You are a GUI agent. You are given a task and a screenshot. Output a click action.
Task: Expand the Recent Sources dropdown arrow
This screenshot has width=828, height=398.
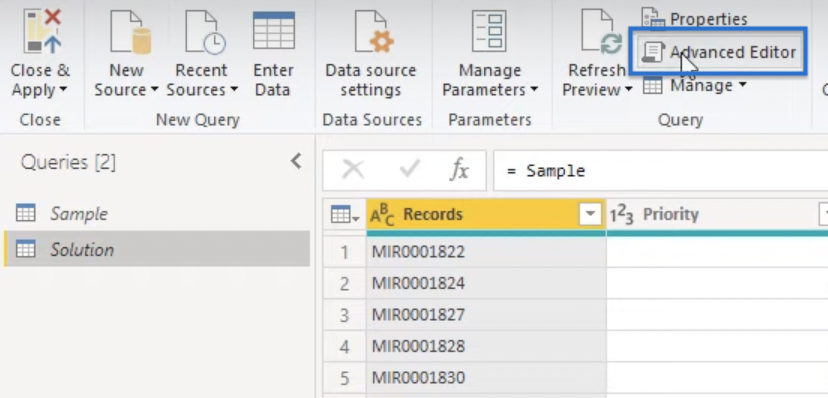[234, 90]
